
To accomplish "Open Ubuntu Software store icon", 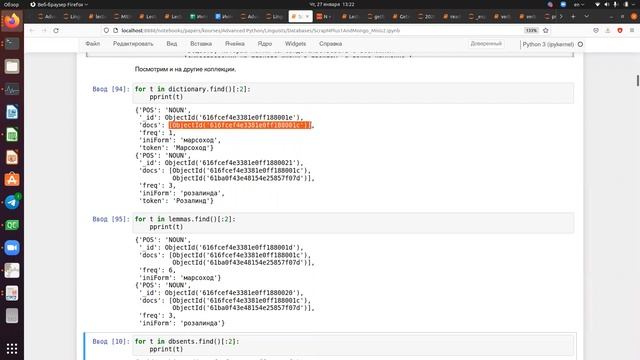I will pyautogui.click(x=12, y=180).
